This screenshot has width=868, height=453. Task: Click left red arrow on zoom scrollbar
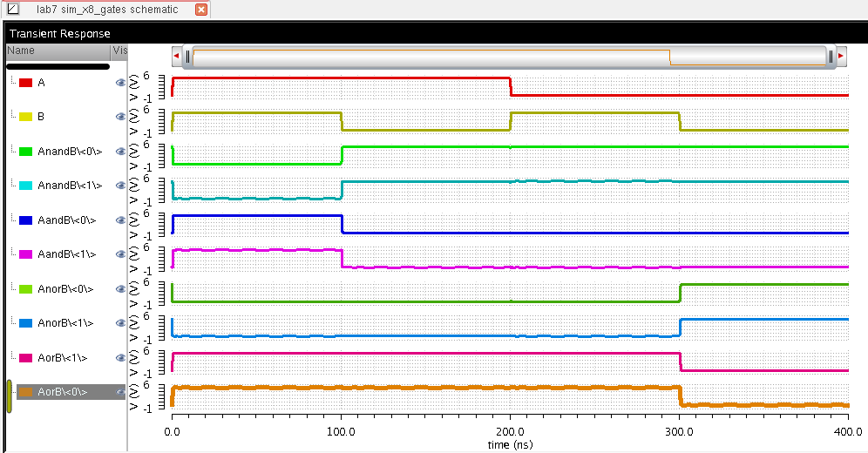pos(177,56)
